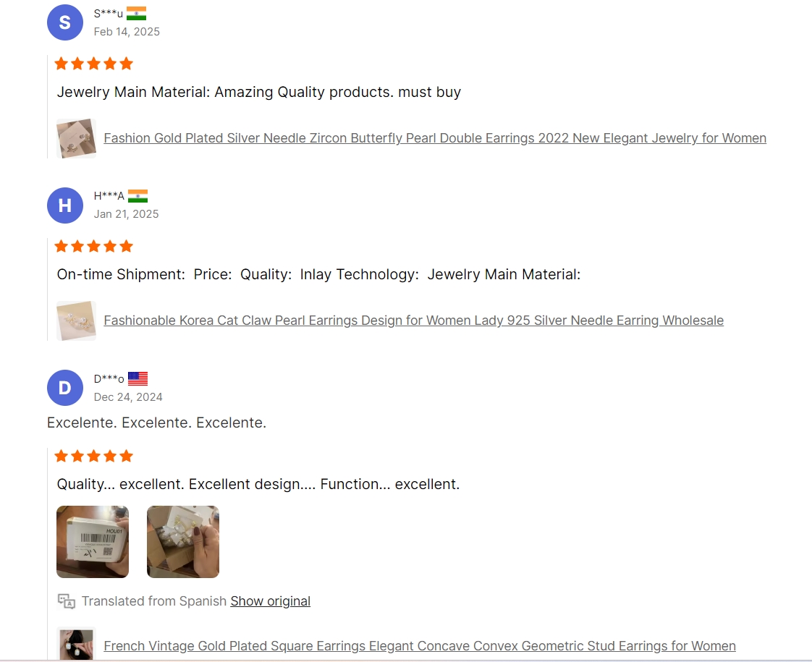Screen dimensions: 812x662
Task: Click the translation icon beside Translated from Spanish
Action: click(67, 601)
